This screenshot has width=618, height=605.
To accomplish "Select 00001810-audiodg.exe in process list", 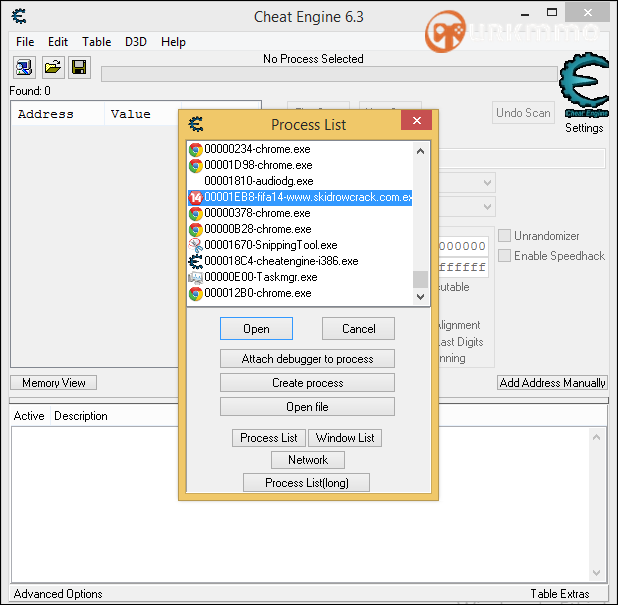I will pos(300,181).
